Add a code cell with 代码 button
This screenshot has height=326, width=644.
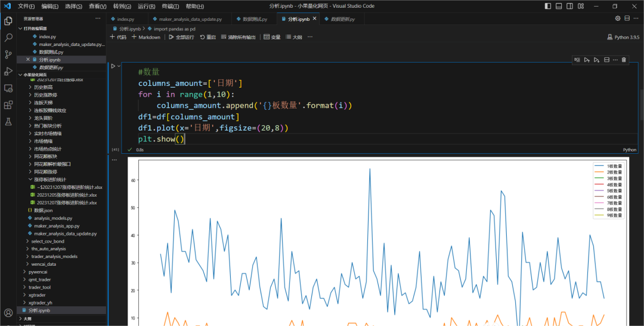118,37
